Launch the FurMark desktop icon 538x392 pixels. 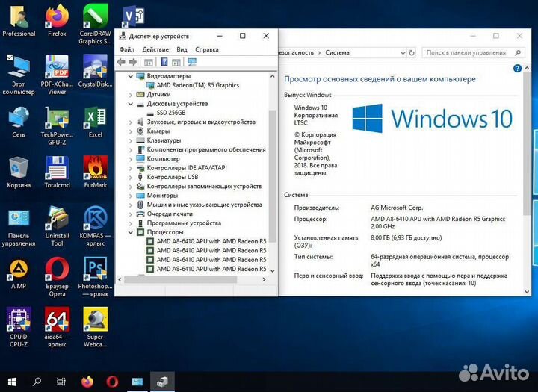95,172
